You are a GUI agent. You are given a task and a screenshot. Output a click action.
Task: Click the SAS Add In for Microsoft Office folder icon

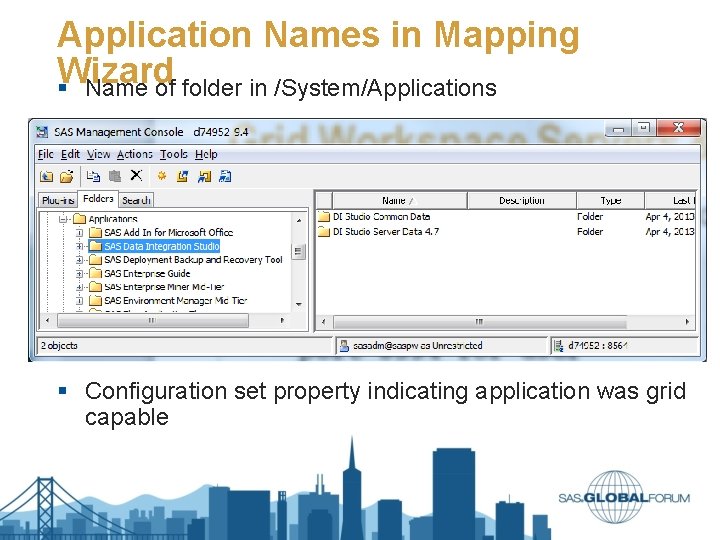click(x=95, y=232)
